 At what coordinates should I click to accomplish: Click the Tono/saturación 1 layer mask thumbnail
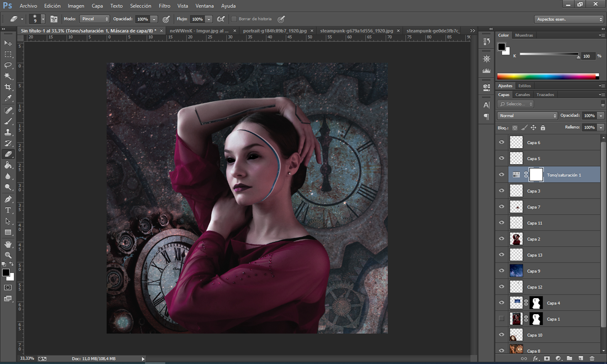click(536, 175)
